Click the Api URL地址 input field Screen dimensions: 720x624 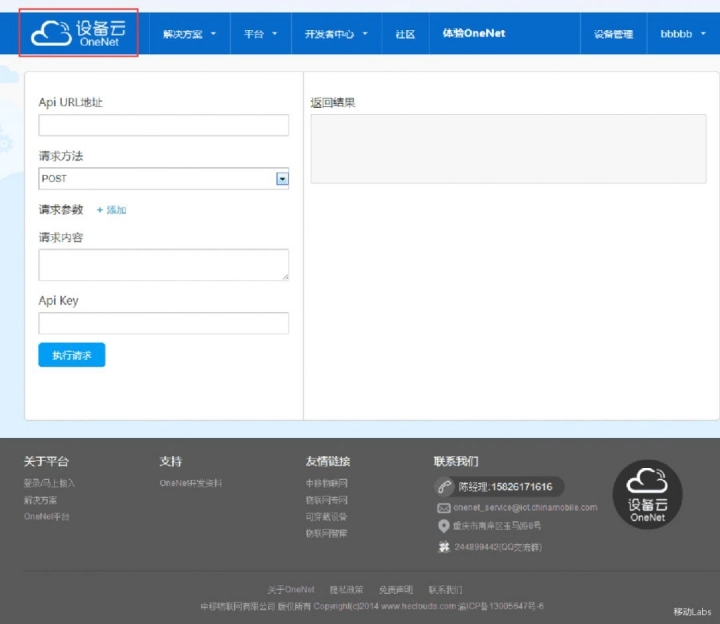[x=163, y=125]
